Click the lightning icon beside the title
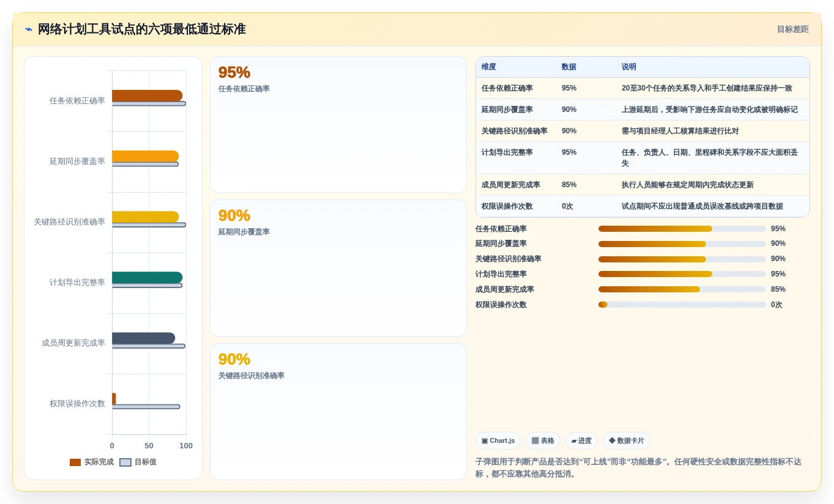 (29, 29)
